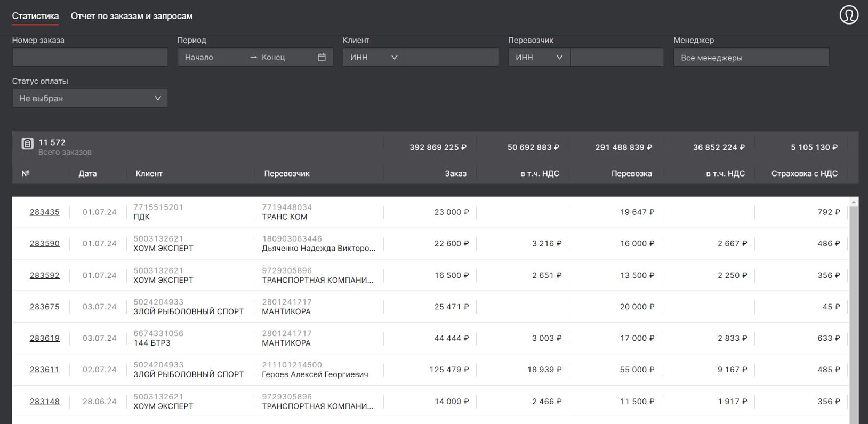Click the Дата column header
Image resolution: width=868 pixels, height=424 pixels.
[x=87, y=173]
